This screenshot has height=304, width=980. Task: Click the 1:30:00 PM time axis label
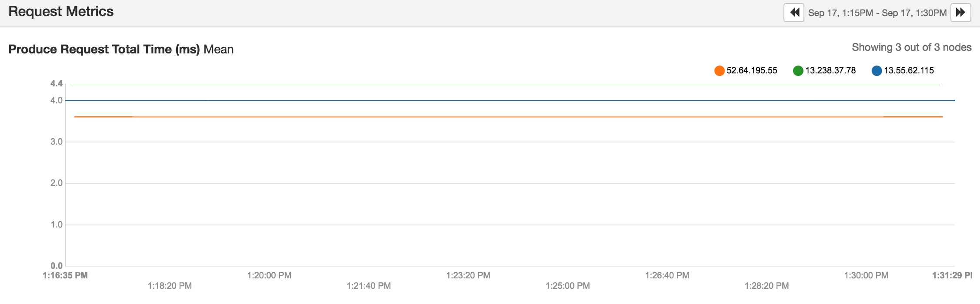pyautogui.click(x=866, y=275)
